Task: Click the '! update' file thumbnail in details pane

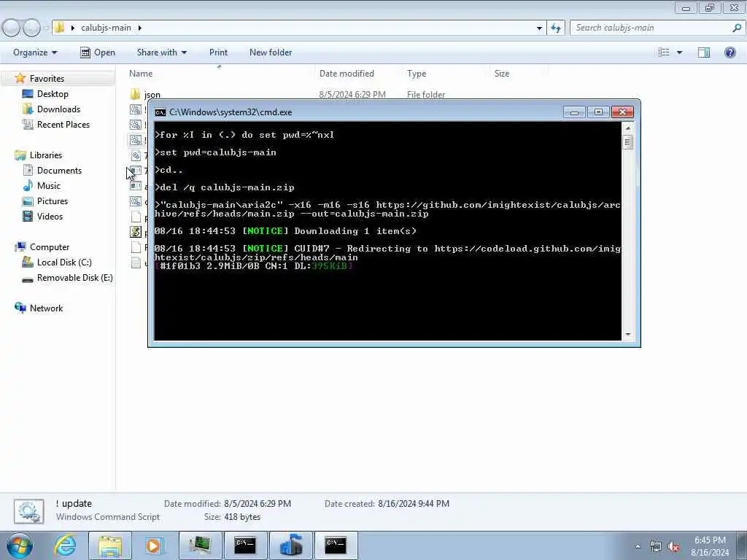Action: tap(28, 511)
